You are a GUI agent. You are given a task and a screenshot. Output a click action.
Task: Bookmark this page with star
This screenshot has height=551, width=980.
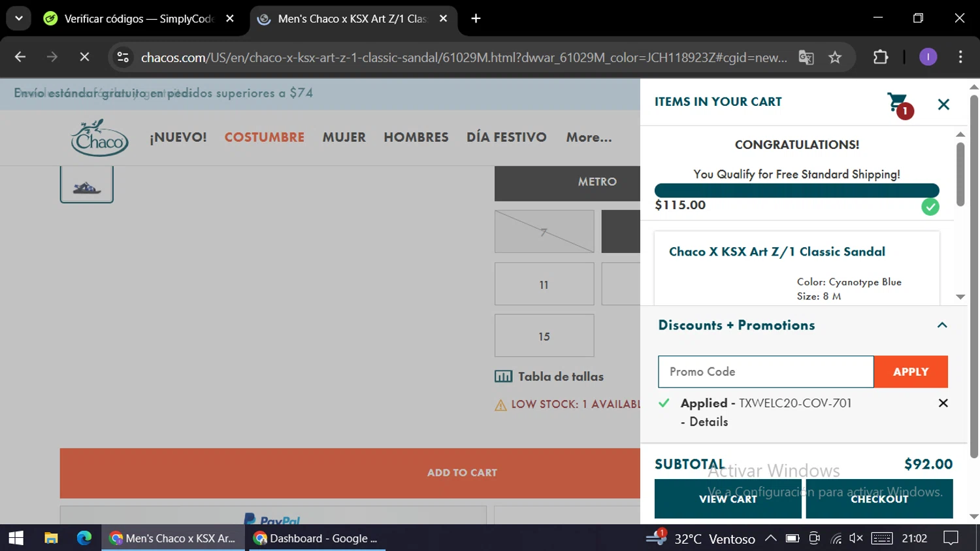pyautogui.click(x=835, y=58)
